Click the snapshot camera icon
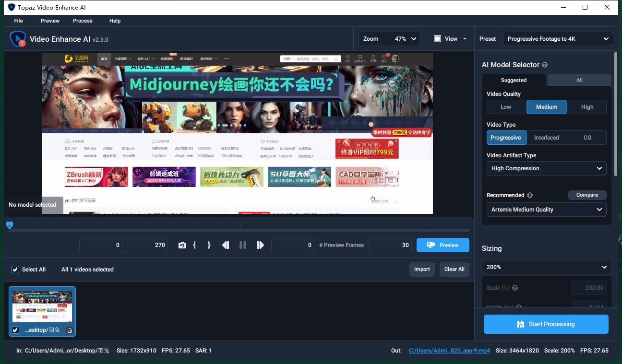 182,245
